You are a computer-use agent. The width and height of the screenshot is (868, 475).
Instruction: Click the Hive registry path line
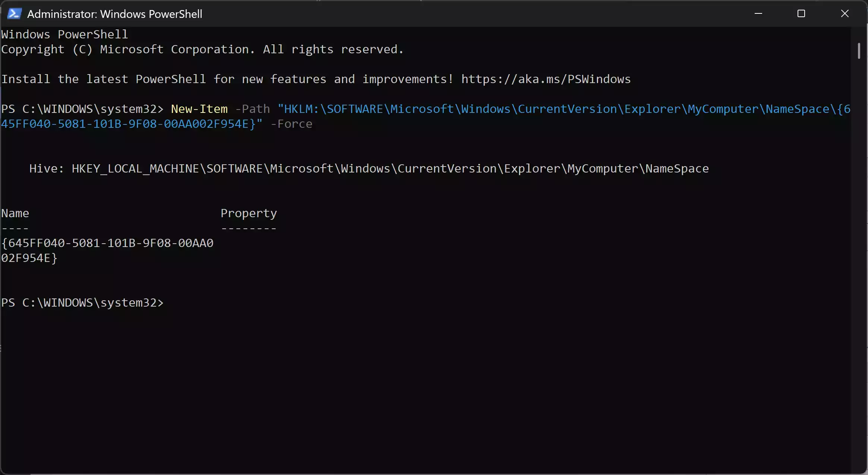pos(368,168)
